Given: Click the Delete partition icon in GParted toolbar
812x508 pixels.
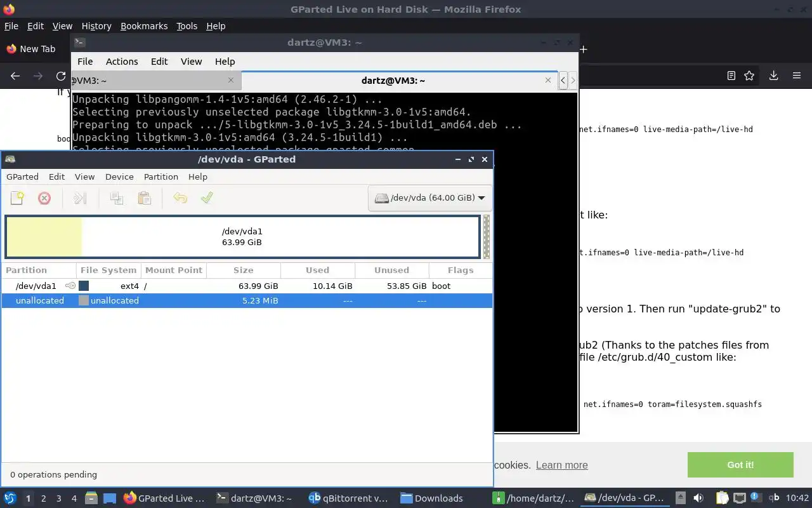Looking at the screenshot, I should tap(44, 198).
